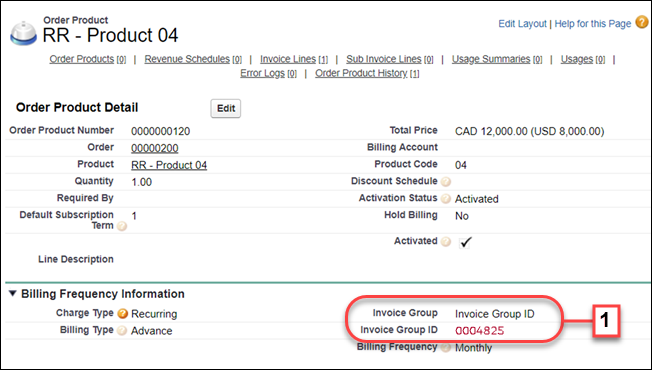Open order 00000200 link
This screenshot has height=370, width=652.
pos(155,148)
